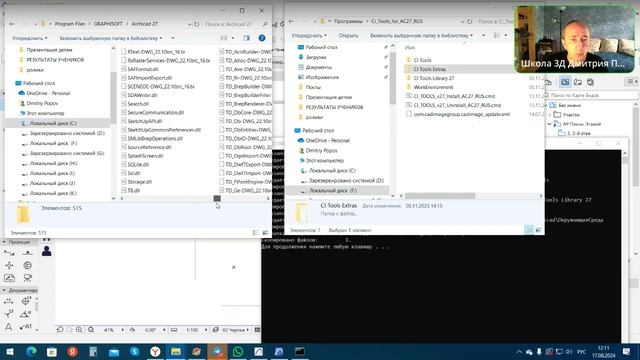640x360 pixels.
Task: Select the Worksheet tool in Archicad toolbox
Action: point(9,278)
